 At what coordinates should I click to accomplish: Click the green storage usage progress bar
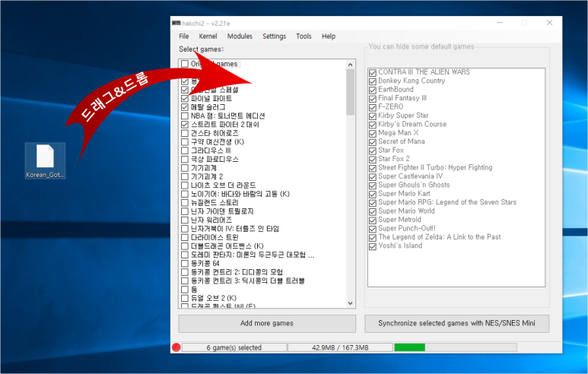point(410,347)
